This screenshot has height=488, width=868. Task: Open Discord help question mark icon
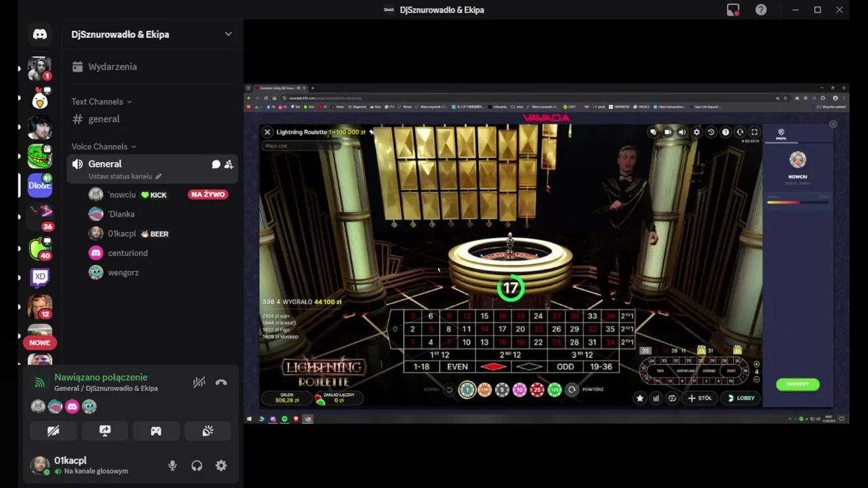(x=761, y=9)
